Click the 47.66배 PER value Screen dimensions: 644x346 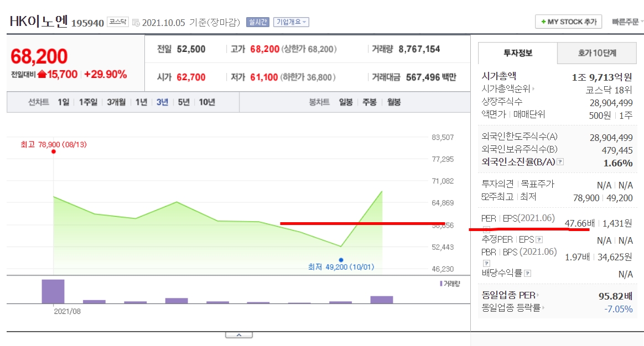(579, 223)
